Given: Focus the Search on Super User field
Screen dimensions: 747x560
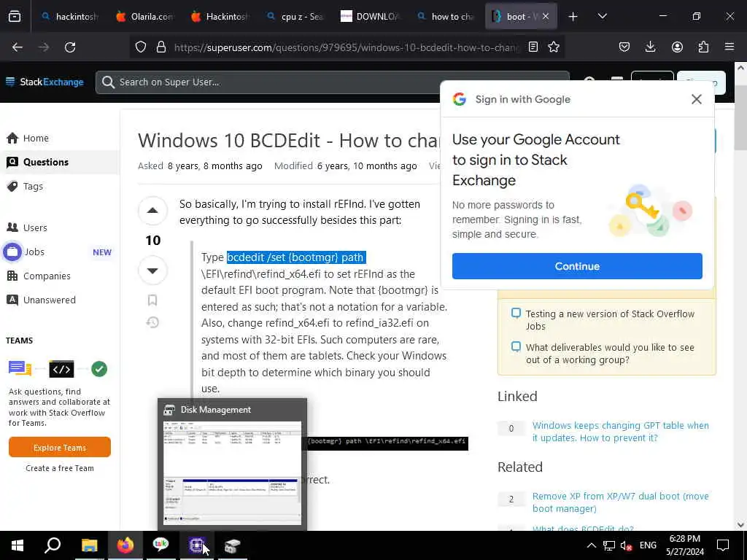Looking at the screenshot, I should (333, 82).
